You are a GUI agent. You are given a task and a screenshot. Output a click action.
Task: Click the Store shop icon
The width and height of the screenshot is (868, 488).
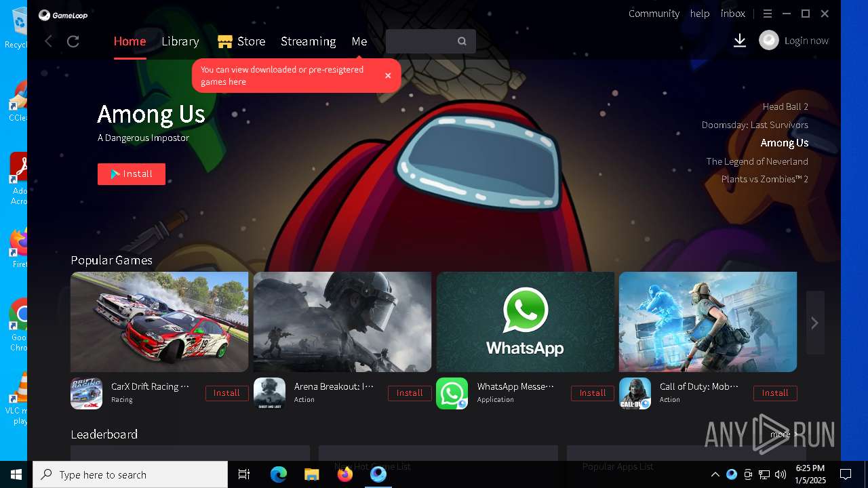pyautogui.click(x=225, y=41)
